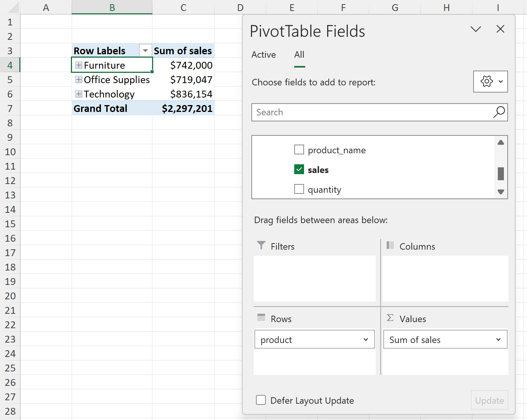Click the All tab
The image size is (527, 420).
(x=299, y=55)
